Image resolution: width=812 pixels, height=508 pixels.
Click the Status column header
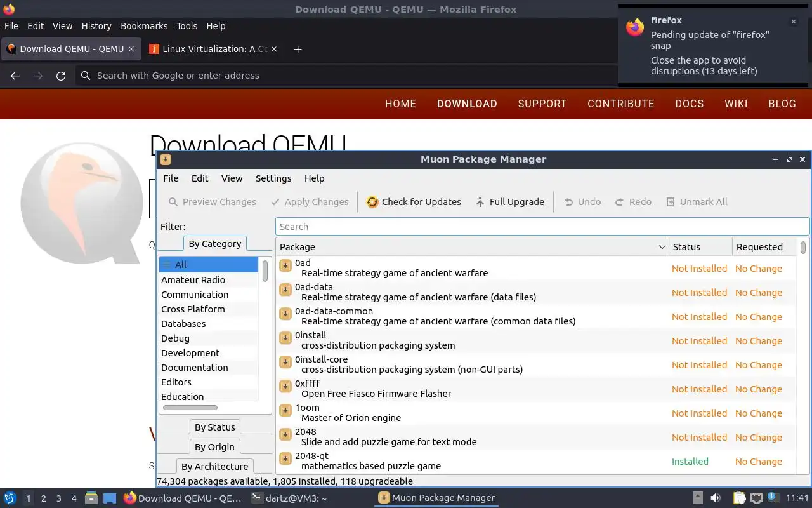point(700,247)
